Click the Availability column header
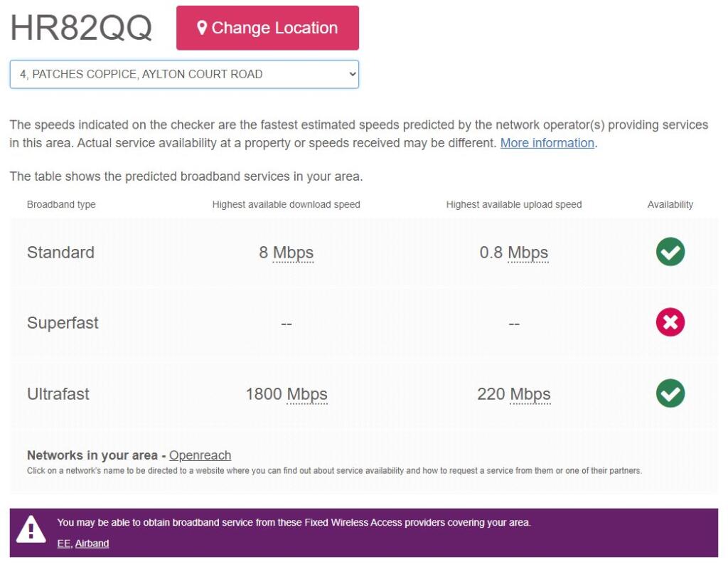 pos(670,205)
